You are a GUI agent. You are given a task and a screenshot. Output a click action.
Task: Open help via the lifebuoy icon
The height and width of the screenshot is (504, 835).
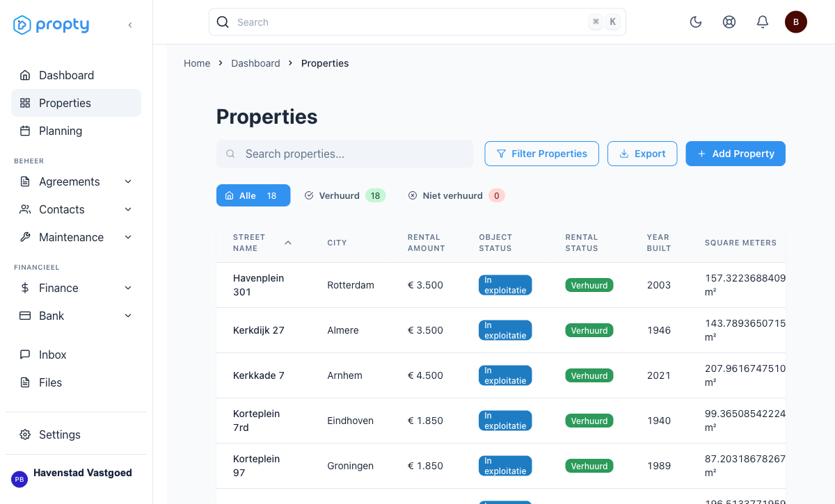click(x=729, y=22)
